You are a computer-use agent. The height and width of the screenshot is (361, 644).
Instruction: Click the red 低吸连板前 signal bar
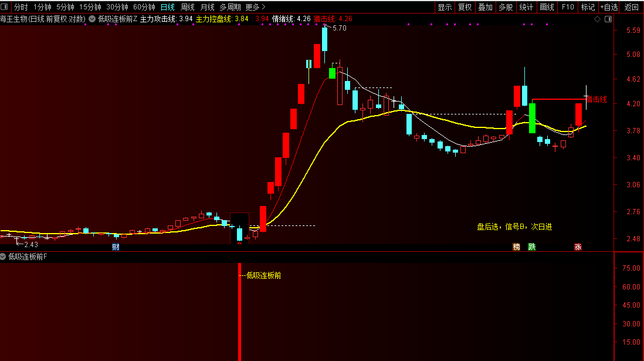(x=239, y=312)
